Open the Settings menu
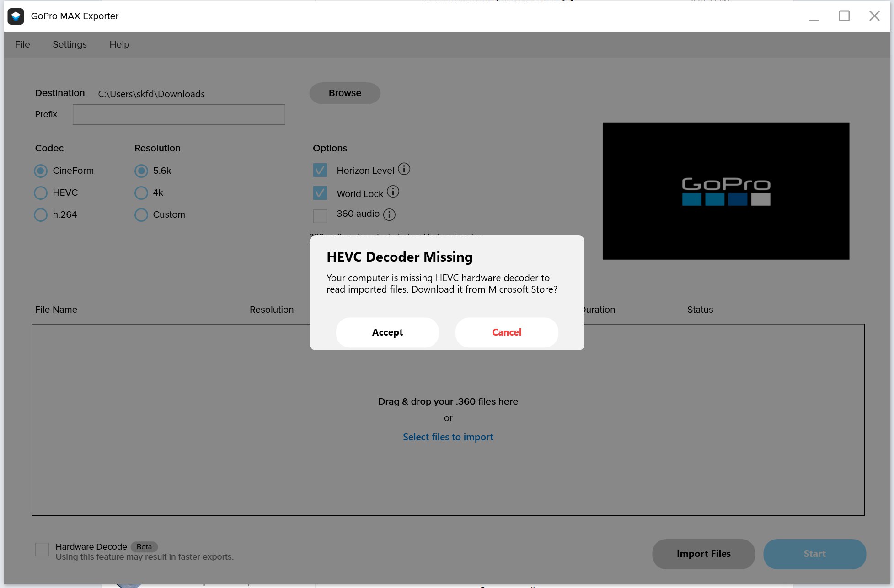 70,44
